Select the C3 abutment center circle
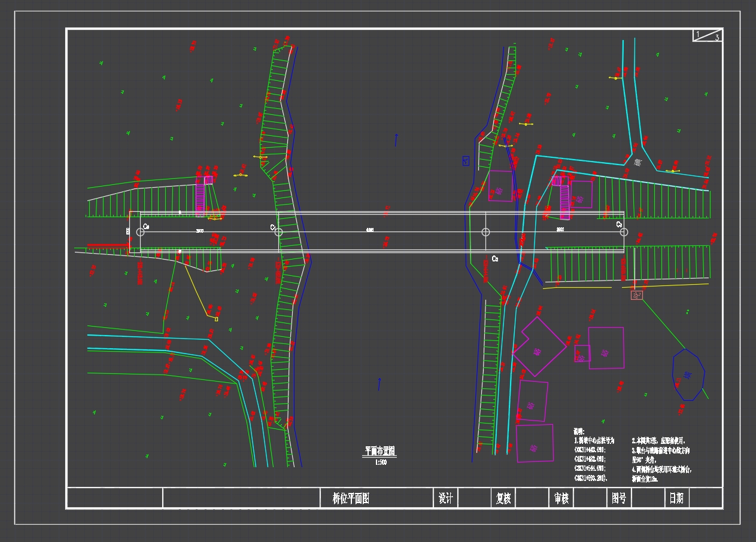Image resolution: width=756 pixels, height=542 pixels. 624,232
